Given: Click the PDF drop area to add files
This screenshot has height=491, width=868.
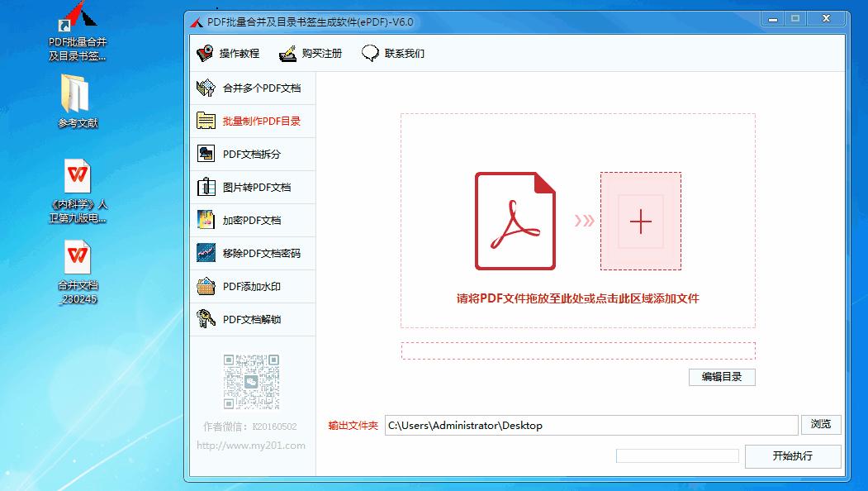Looking at the screenshot, I should click(578, 219).
